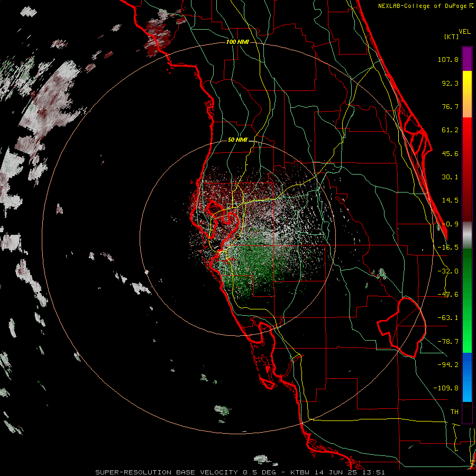Click the 100 NMI range ring label
Image resolution: width=476 pixels, height=476 pixels.
click(237, 42)
